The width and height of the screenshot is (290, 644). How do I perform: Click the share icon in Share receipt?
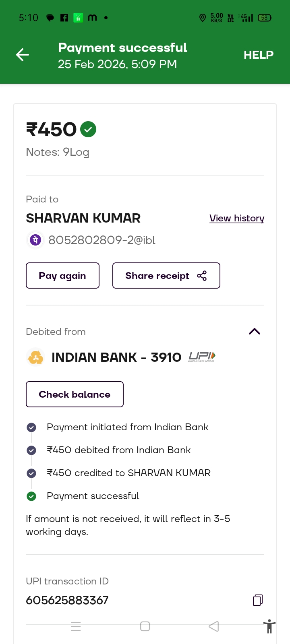coord(202,276)
